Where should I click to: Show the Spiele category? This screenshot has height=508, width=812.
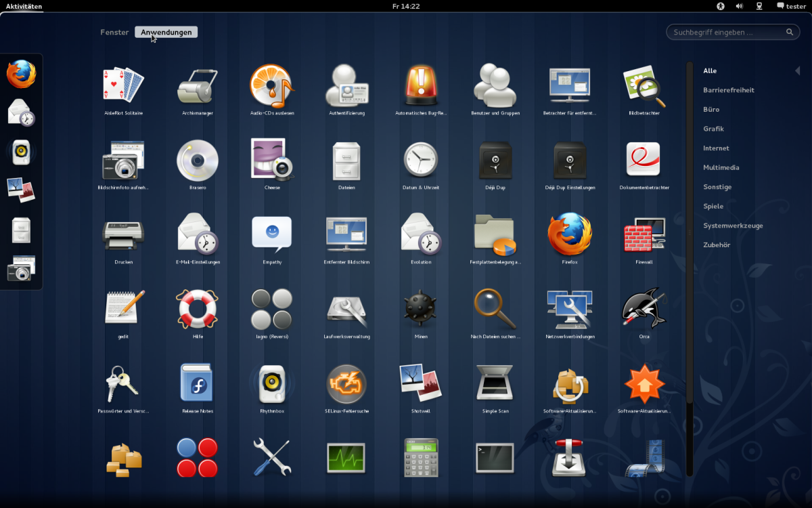coord(713,207)
